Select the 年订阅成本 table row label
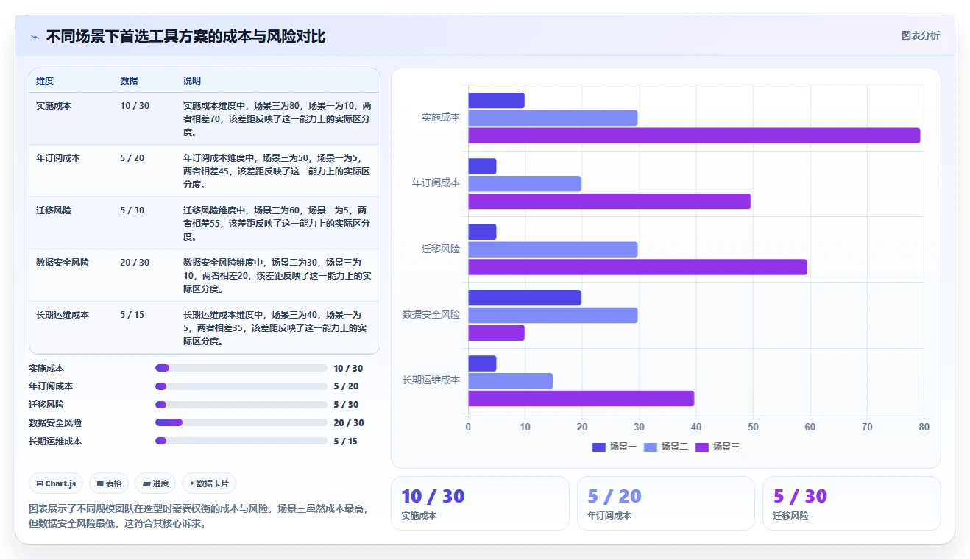This screenshot has height=560, width=970. 58,158
